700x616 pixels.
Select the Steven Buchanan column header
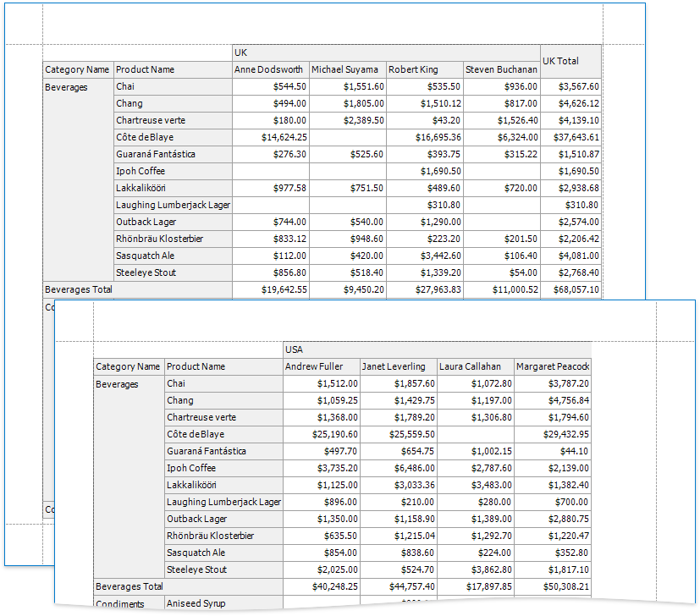click(501, 69)
